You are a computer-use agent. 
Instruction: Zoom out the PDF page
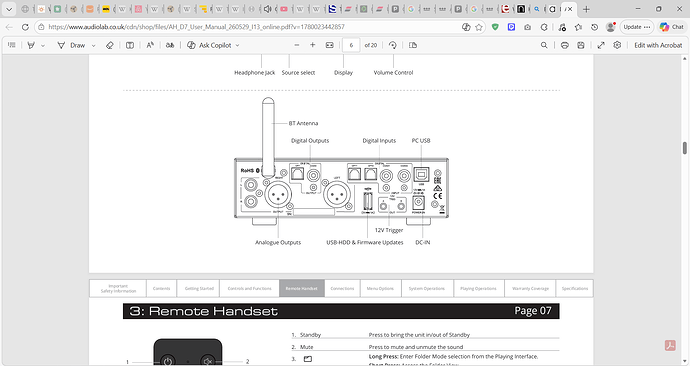tap(297, 45)
